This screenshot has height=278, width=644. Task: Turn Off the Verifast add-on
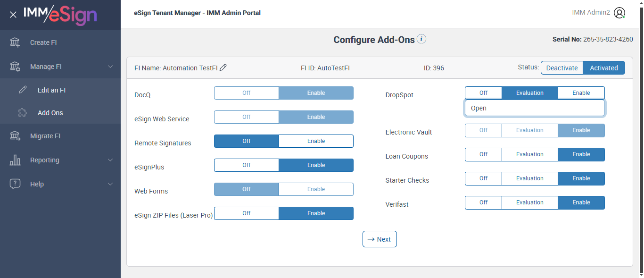(x=483, y=202)
